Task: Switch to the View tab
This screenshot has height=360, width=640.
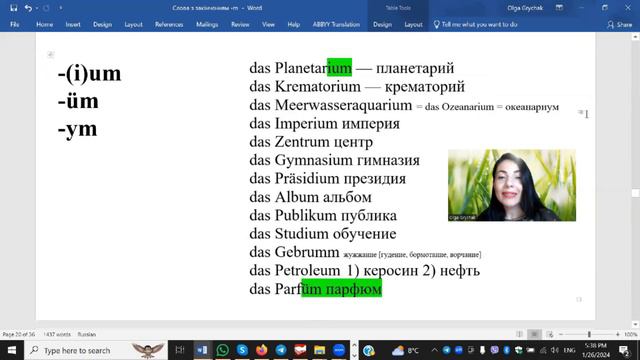Action: [x=268, y=24]
